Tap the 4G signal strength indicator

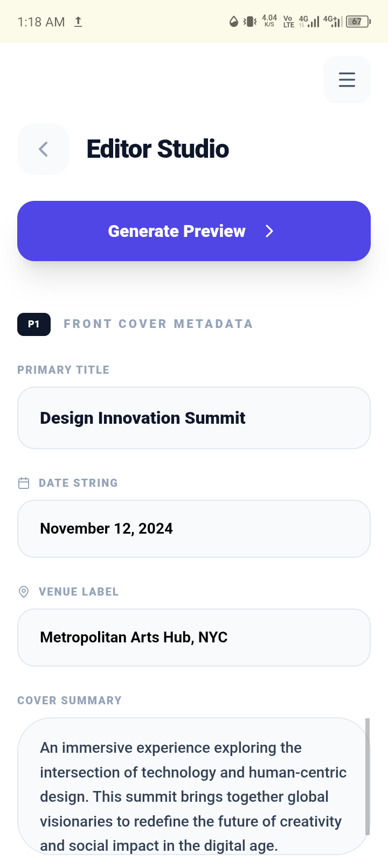pos(309,22)
